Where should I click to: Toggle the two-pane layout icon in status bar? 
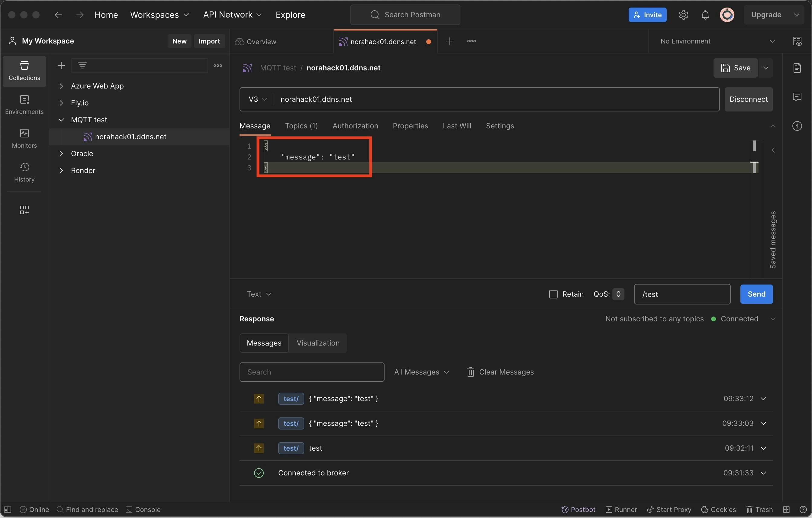coord(786,510)
